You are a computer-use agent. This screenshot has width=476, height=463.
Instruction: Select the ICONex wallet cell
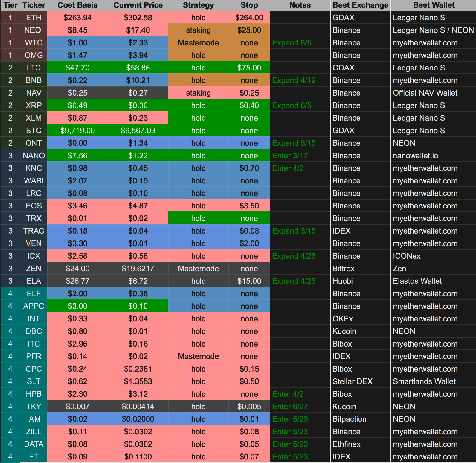434,256
